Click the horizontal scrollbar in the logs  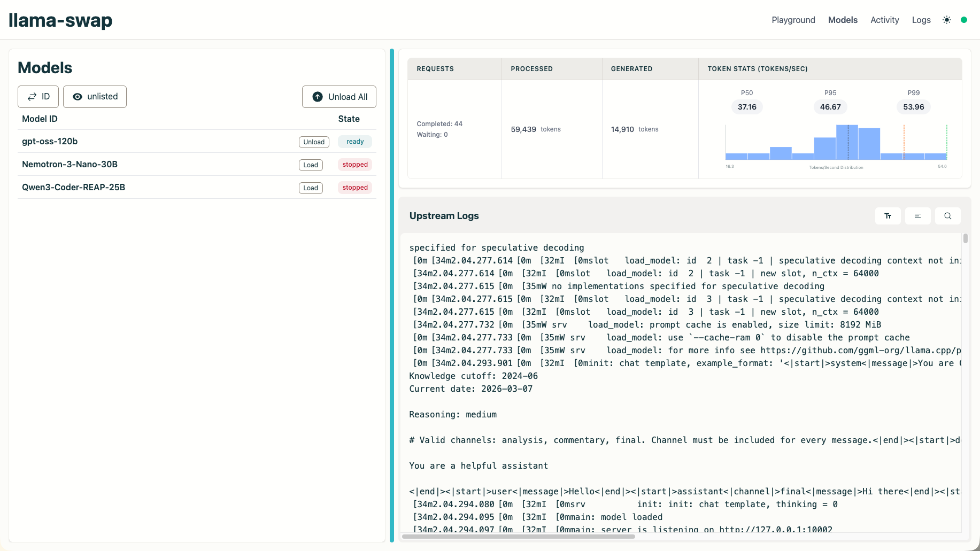tap(518, 537)
